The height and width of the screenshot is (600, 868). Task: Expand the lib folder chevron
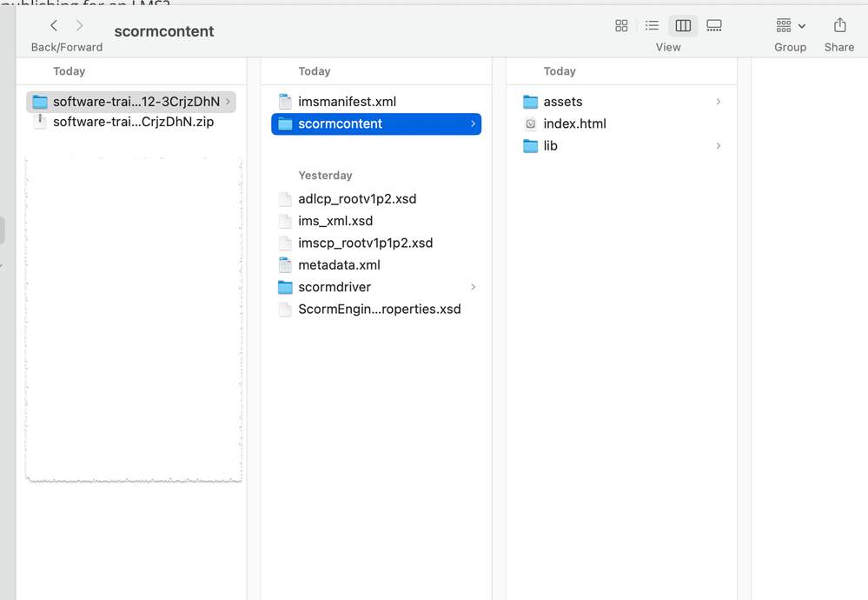[x=718, y=146]
